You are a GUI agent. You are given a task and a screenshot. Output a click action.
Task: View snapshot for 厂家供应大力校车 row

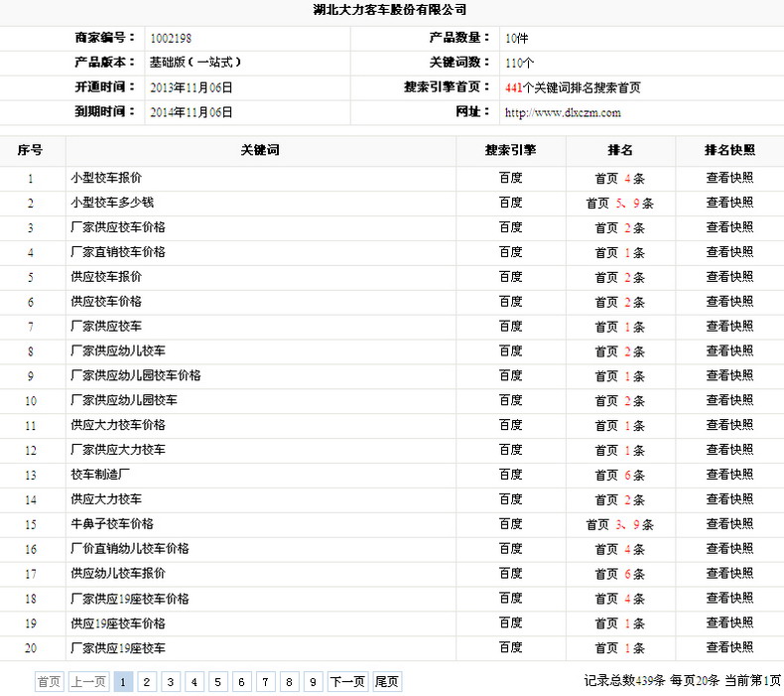729,450
